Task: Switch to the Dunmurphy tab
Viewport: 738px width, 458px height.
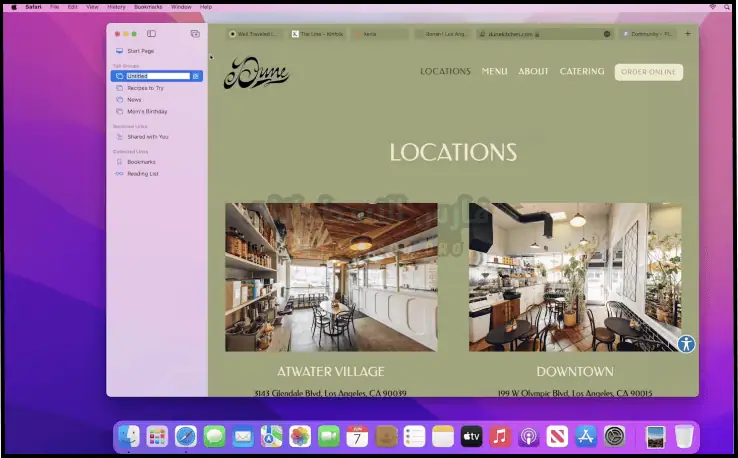Action: click(648, 34)
